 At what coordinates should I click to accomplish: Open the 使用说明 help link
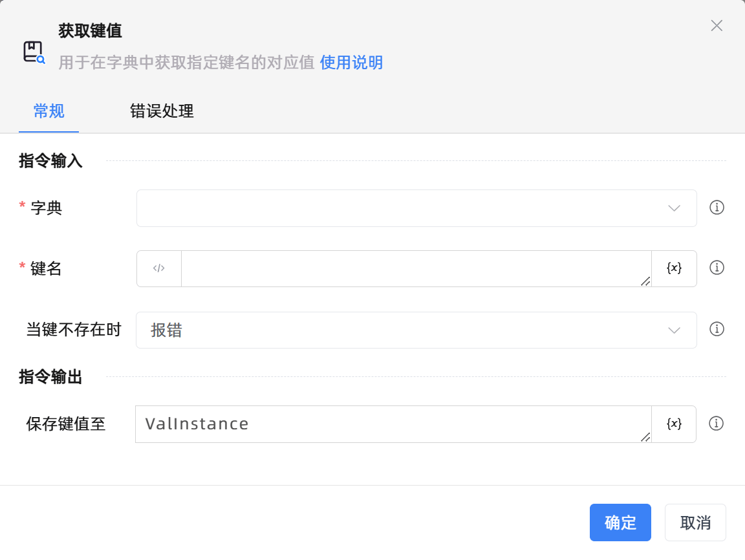click(351, 63)
